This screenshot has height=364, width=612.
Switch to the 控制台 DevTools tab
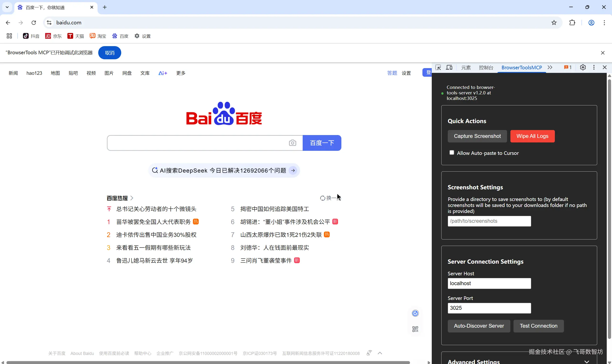(x=486, y=67)
